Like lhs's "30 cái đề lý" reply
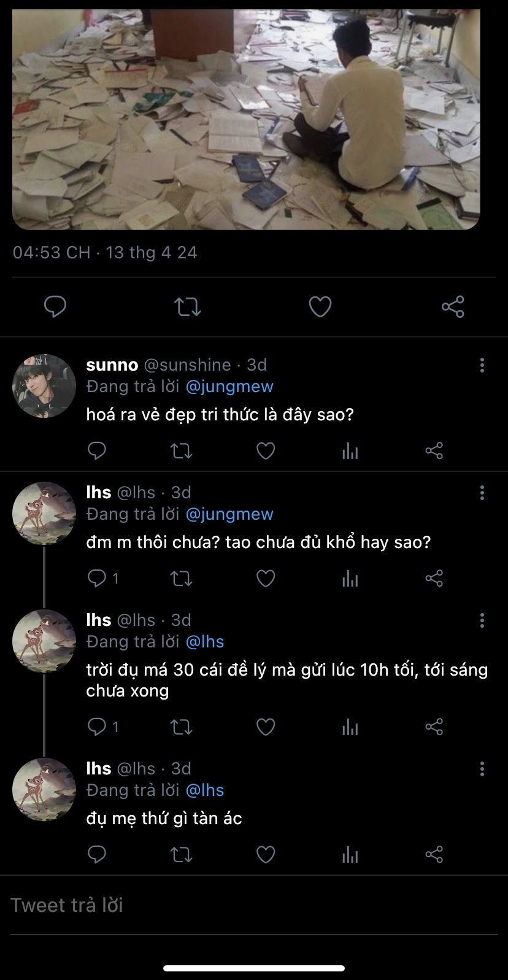The image size is (508, 980). tap(265, 727)
